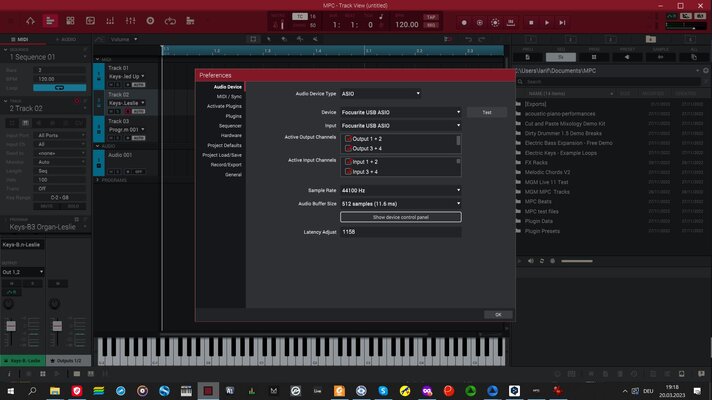Image resolution: width=712 pixels, height=400 pixels.
Task: Open the Sample Rate 44100 Hz dropdown
Action: [400, 190]
